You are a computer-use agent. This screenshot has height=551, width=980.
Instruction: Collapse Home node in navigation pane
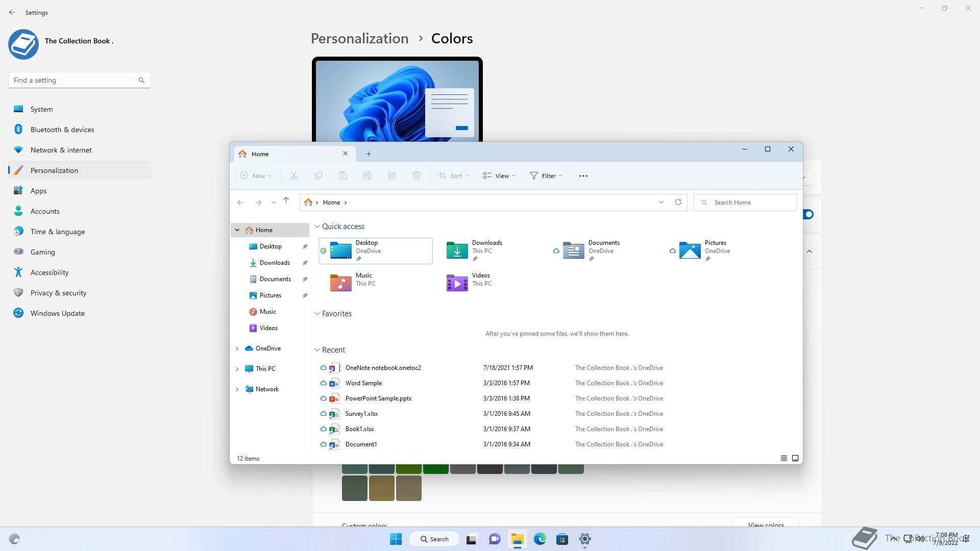(237, 230)
